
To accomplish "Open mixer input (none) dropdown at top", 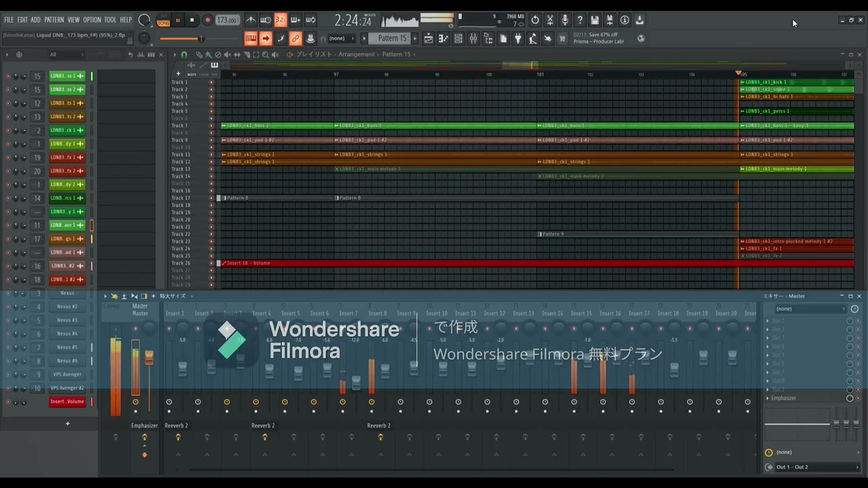I will pos(810,309).
